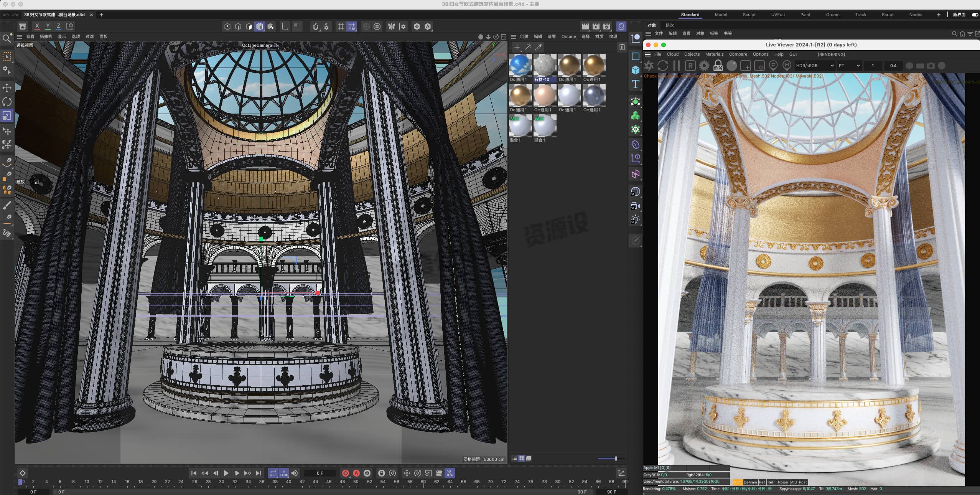Click clay mode sphere icon in Live Viewer
The width and height of the screenshot is (980, 495).
tap(732, 66)
